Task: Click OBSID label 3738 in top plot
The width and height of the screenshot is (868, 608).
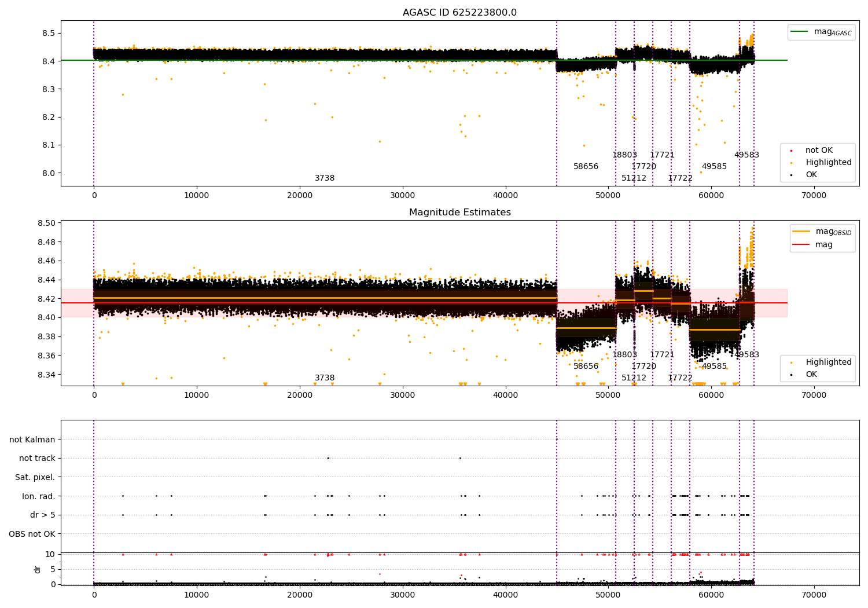Action: pos(325,178)
